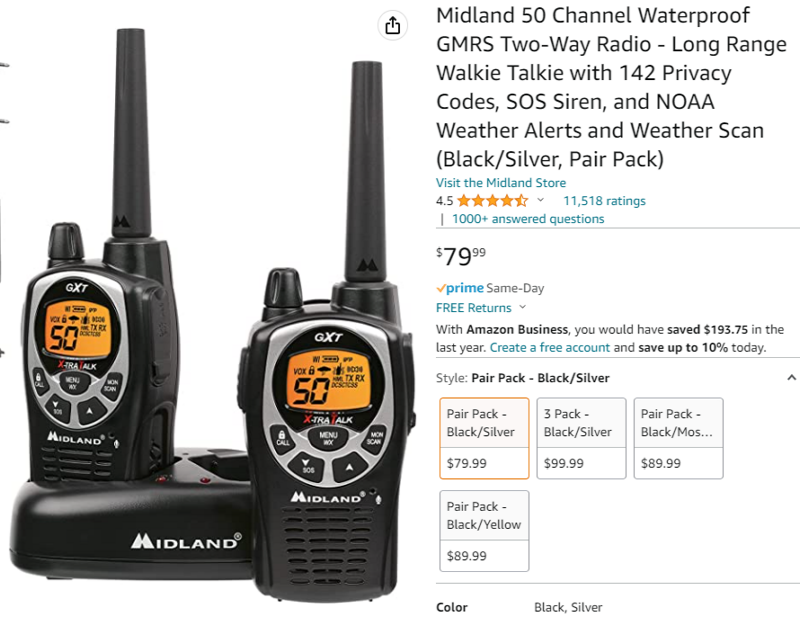Choose Pair Pack Black/Mossy style option
The width and height of the screenshot is (800, 617).
tap(678, 438)
